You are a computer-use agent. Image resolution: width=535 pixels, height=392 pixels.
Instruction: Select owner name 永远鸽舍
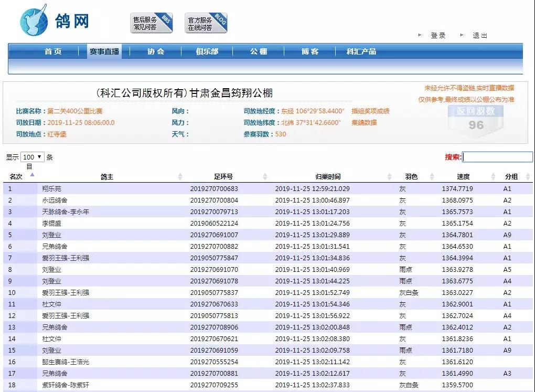tap(55, 200)
